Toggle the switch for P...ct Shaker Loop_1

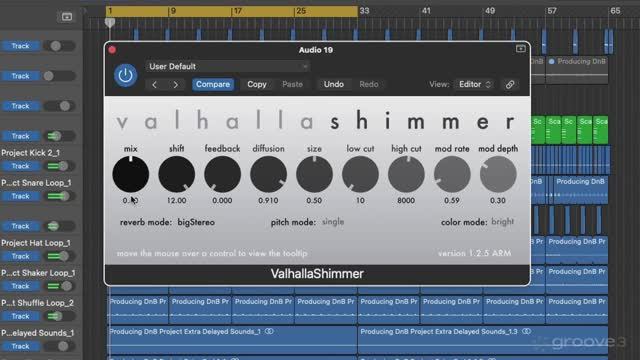point(59,286)
